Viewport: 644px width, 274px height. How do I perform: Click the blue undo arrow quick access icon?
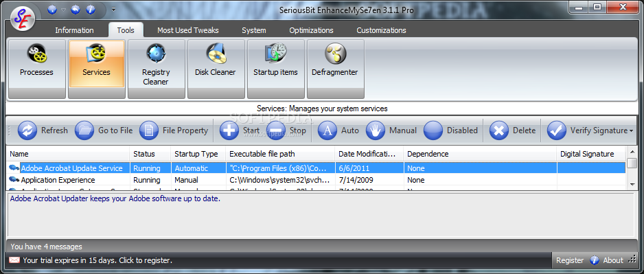(75, 10)
